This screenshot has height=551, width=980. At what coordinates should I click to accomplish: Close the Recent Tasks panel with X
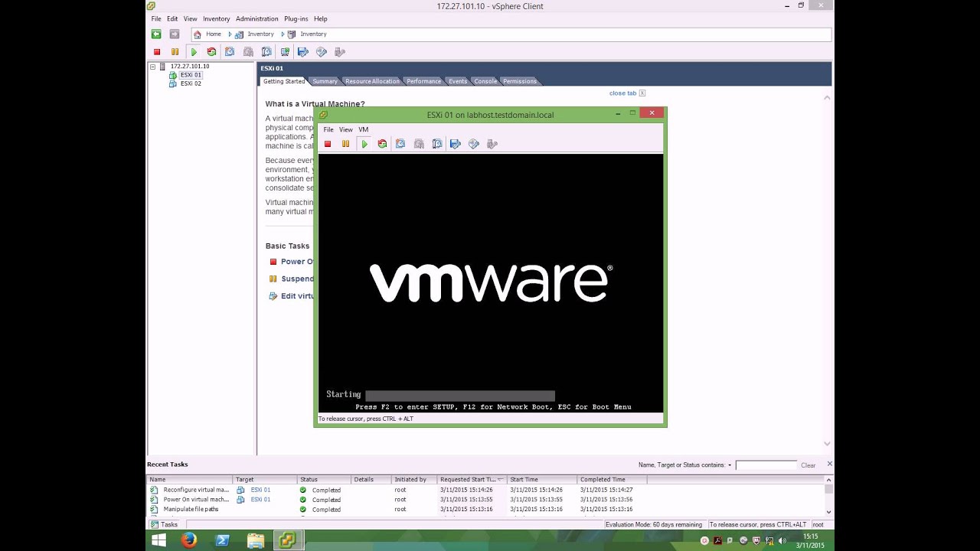tap(829, 464)
